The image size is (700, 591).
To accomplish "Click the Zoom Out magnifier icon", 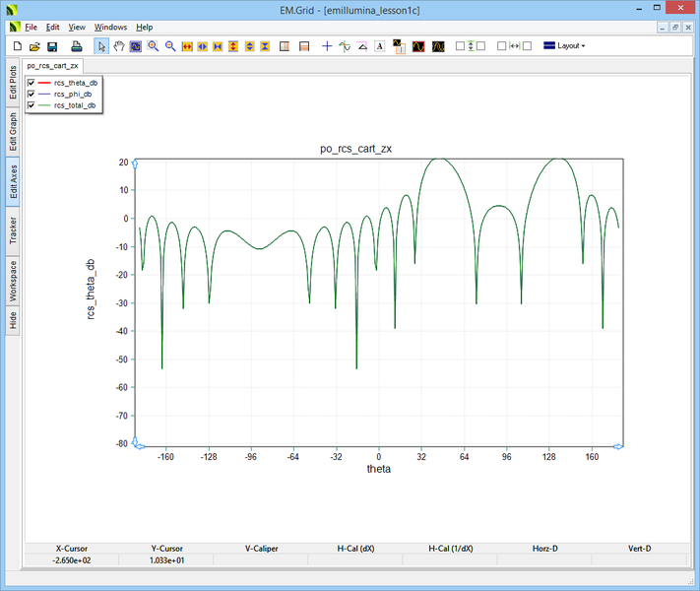I will tap(169, 46).
